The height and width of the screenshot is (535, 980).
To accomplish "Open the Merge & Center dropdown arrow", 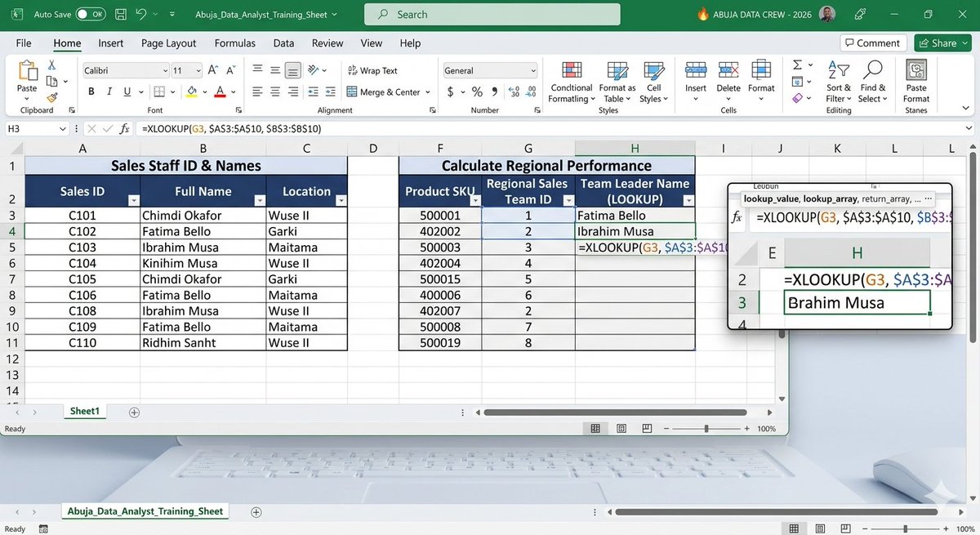I will pos(428,92).
